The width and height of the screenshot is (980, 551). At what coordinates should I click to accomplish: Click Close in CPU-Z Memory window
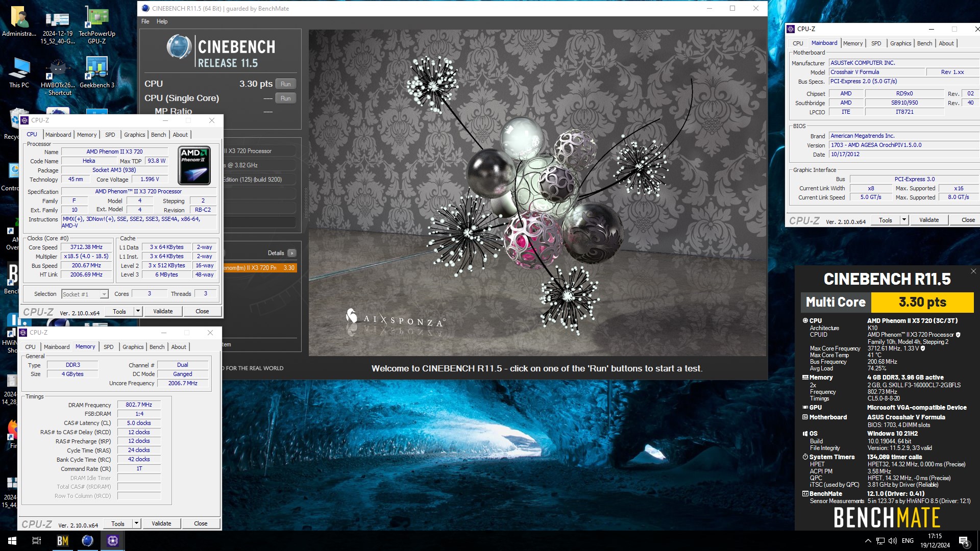tap(201, 523)
